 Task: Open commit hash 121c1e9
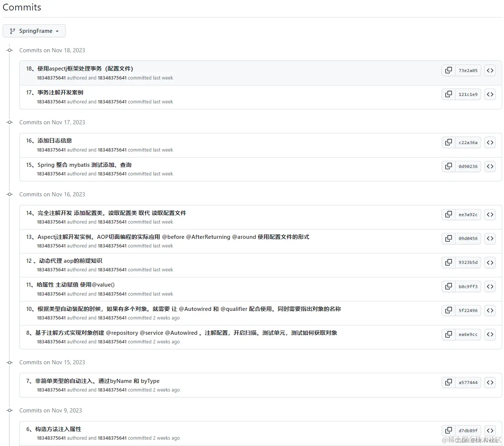pos(468,94)
